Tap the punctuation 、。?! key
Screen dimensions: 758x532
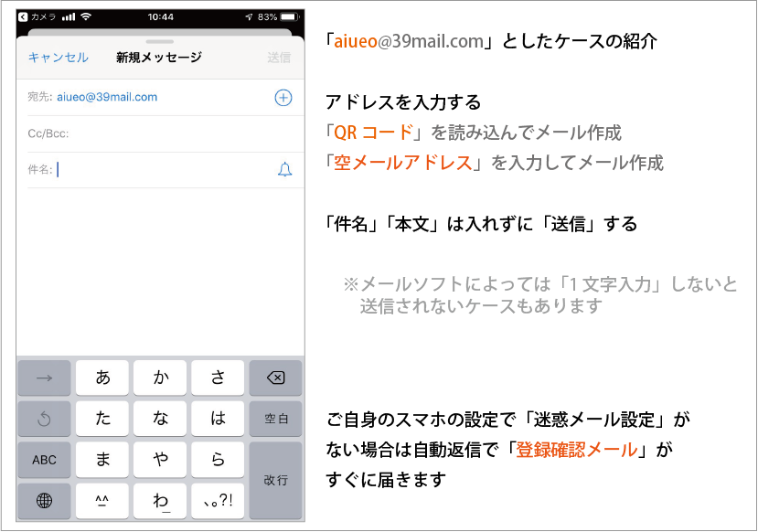[218, 500]
